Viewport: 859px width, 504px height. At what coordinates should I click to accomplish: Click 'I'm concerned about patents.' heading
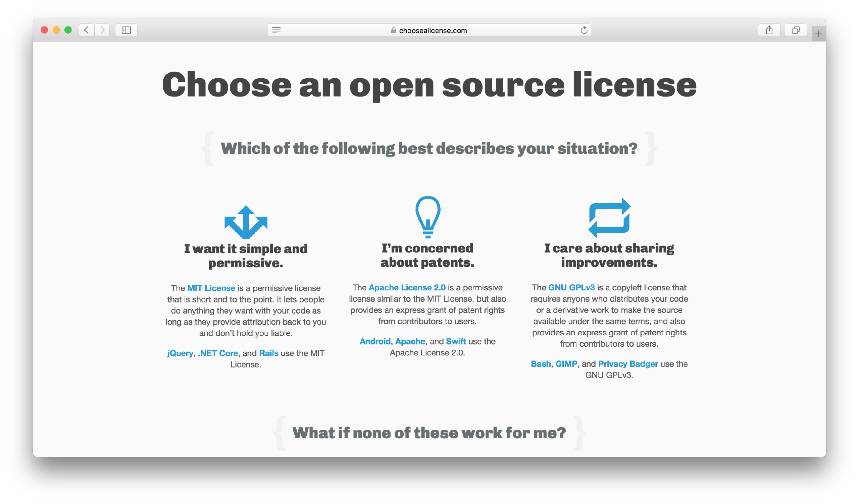(x=427, y=255)
